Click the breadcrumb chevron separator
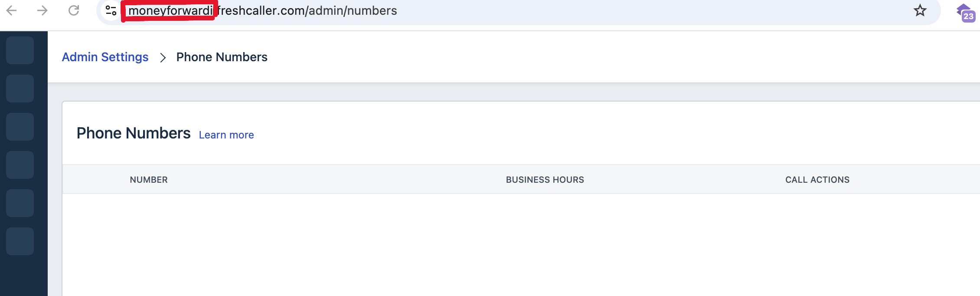 click(163, 57)
